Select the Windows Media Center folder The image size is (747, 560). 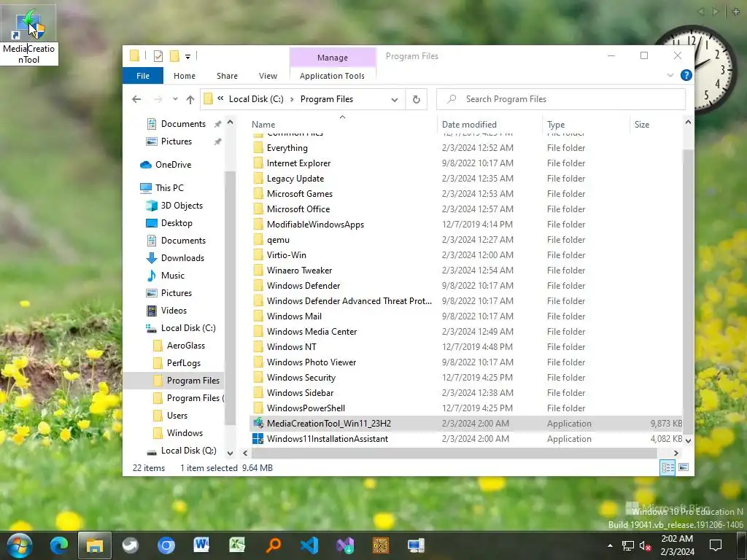click(311, 332)
